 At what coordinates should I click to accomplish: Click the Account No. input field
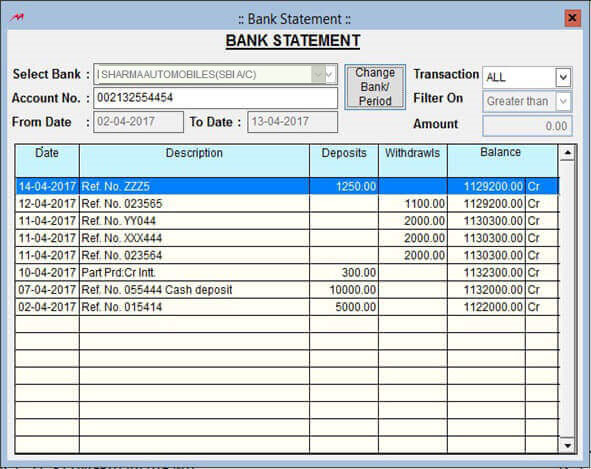[x=215, y=98]
